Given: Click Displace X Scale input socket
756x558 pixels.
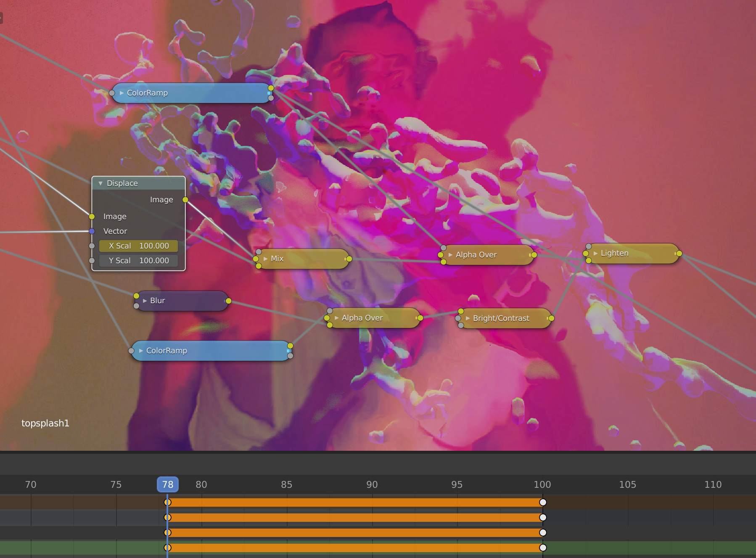Looking at the screenshot, I should pyautogui.click(x=92, y=246).
